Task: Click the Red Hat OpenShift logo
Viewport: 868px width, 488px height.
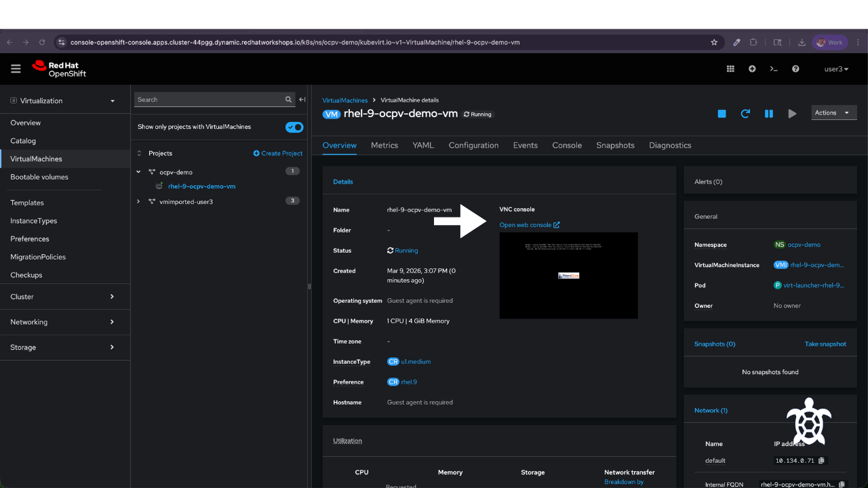Action: coord(59,69)
